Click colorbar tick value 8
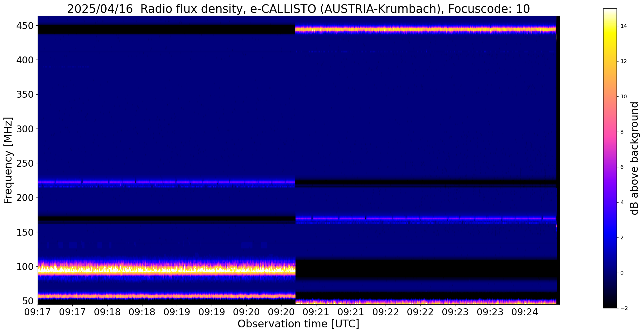 (x=622, y=132)
